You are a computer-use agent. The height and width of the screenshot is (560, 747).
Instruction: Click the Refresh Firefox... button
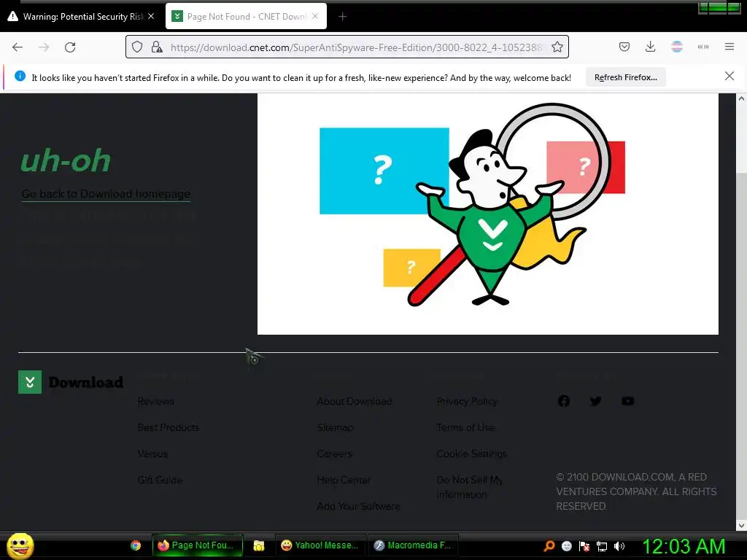625,77
